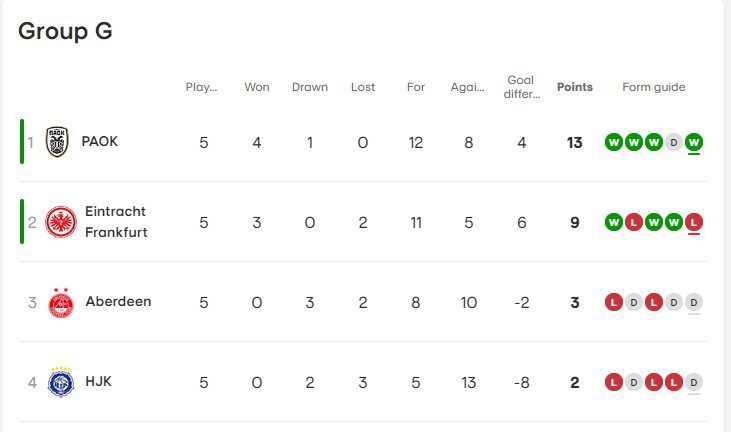Click the HJK blue club crest
The width and height of the screenshot is (731, 432).
tap(61, 382)
